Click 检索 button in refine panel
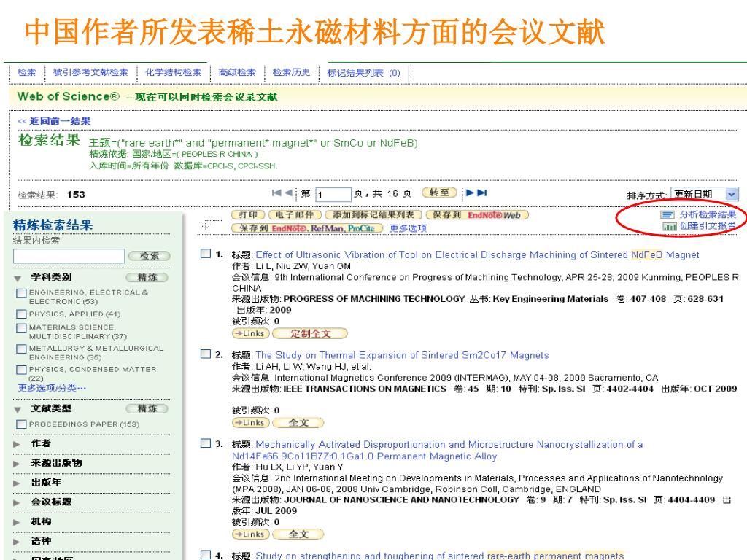 coord(149,256)
